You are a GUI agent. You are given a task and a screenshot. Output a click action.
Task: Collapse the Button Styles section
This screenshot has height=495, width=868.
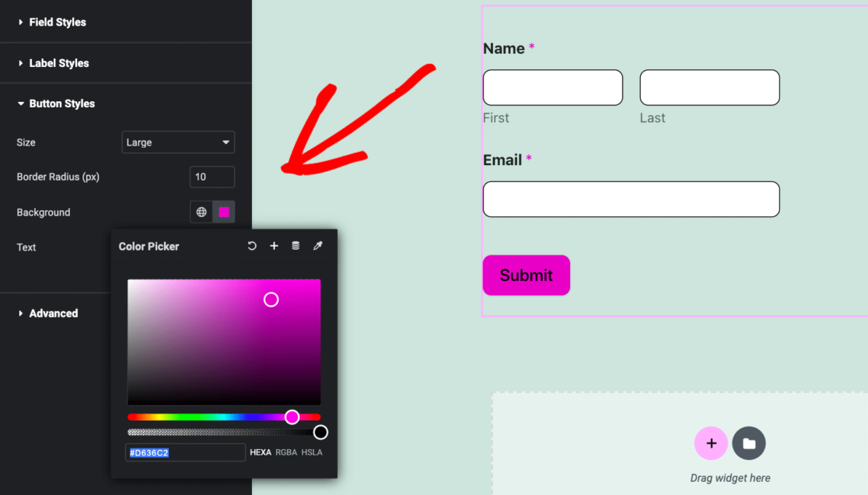126,104
